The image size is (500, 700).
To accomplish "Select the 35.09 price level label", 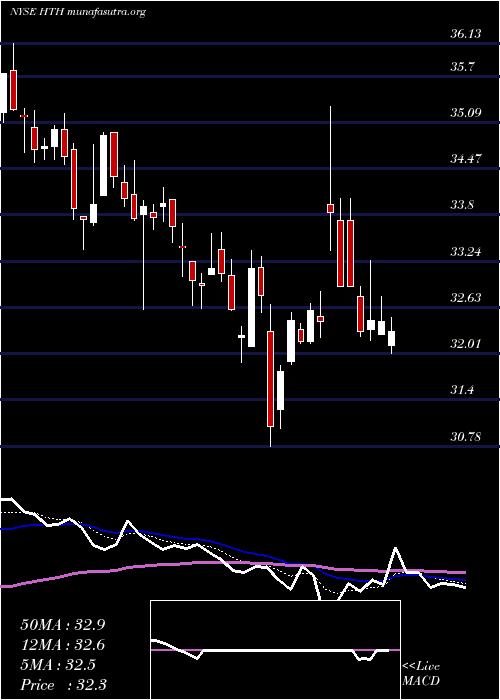I will [466, 112].
